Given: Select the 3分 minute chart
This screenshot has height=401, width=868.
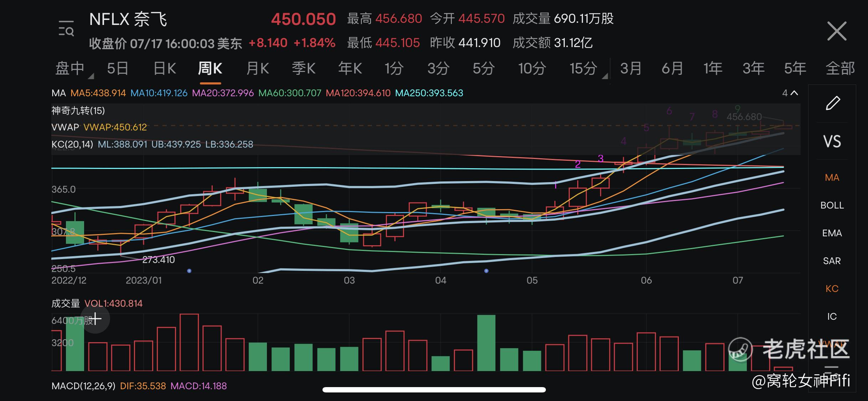Looking at the screenshot, I should click(x=438, y=68).
